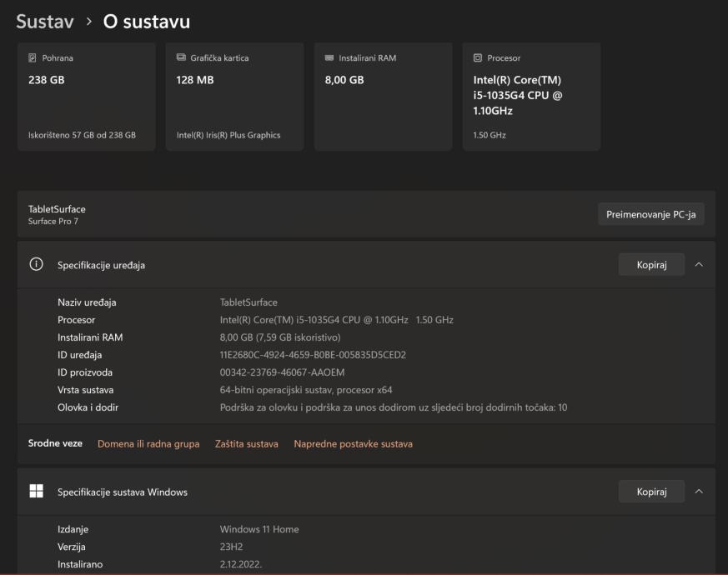The width and height of the screenshot is (728, 575).
Task: Click the Intel Iris Plus Graphics label
Action: click(x=228, y=137)
